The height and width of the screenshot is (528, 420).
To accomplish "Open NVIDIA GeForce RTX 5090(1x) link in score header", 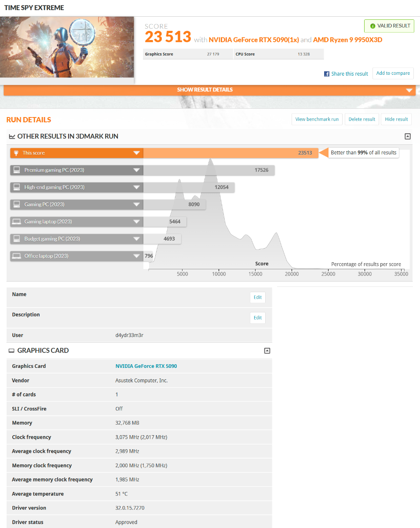I will click(x=254, y=40).
